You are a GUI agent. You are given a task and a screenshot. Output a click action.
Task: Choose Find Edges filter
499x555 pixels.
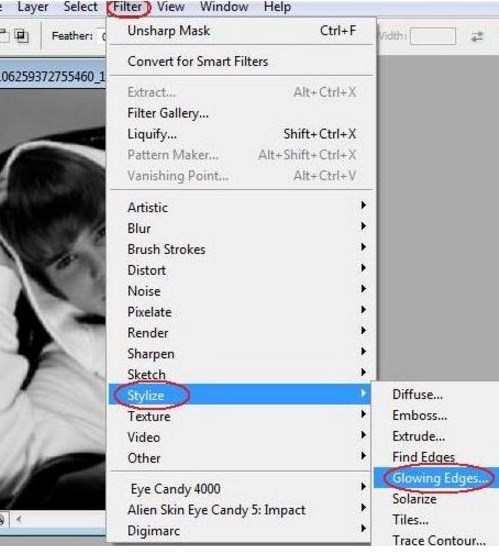[x=436, y=457]
